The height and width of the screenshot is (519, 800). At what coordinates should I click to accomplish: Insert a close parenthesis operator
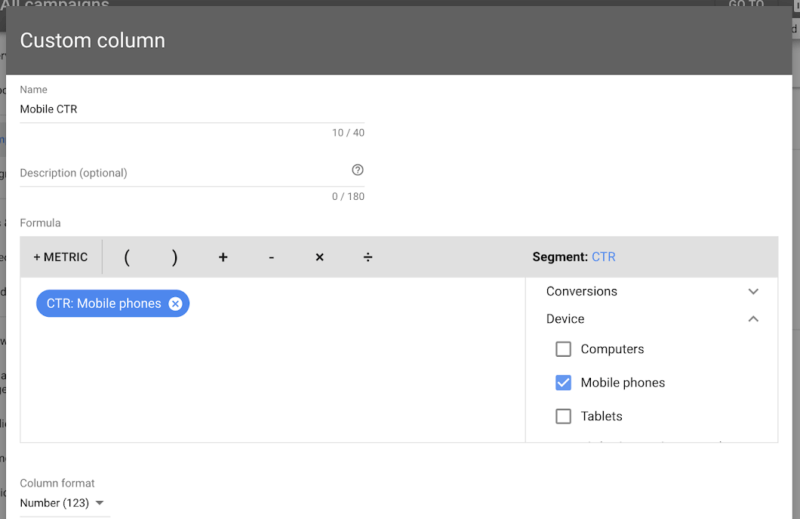[174, 257]
